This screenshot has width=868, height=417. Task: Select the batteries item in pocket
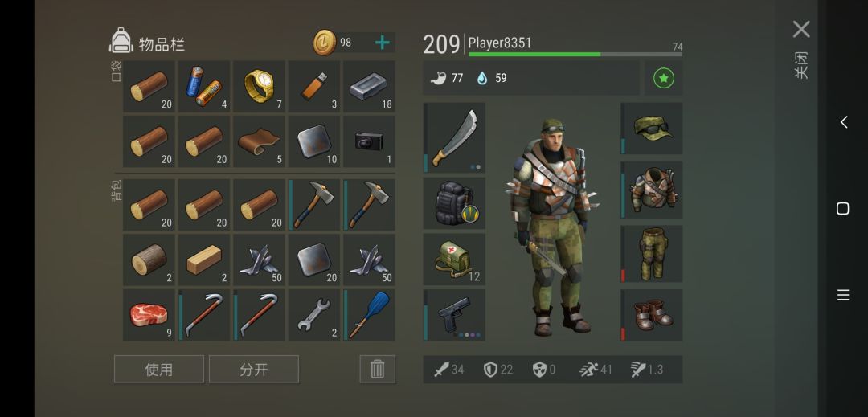pos(203,86)
